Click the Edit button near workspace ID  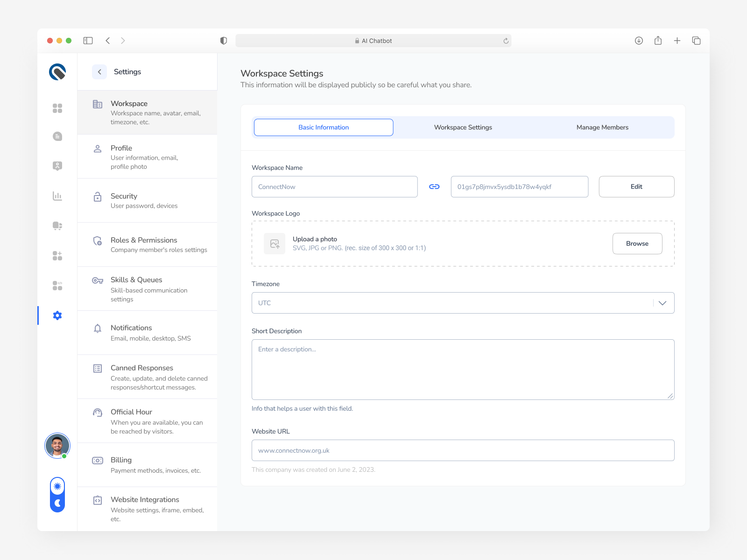click(636, 186)
